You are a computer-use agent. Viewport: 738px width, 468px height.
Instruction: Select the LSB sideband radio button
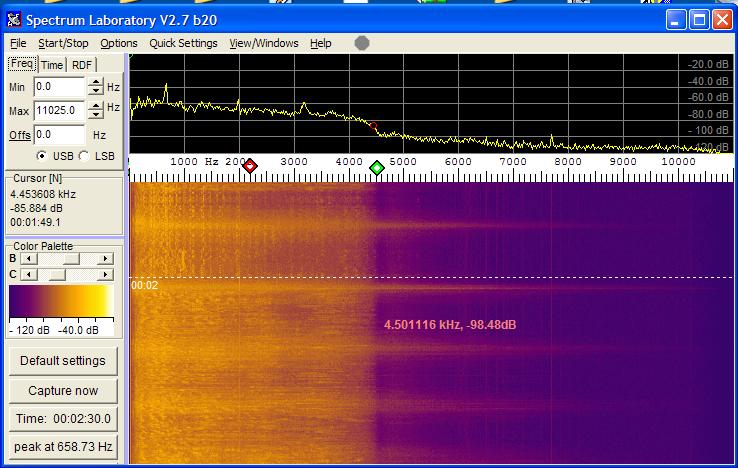click(84, 156)
